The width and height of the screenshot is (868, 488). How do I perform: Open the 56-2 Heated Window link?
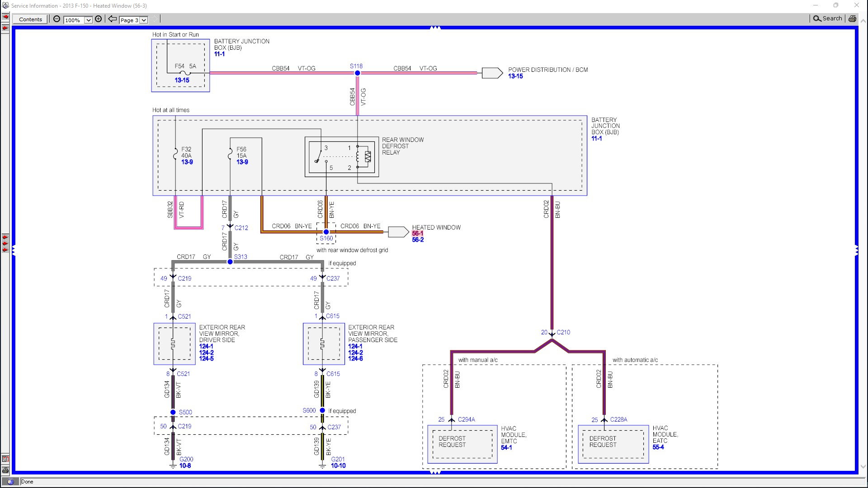pos(418,239)
